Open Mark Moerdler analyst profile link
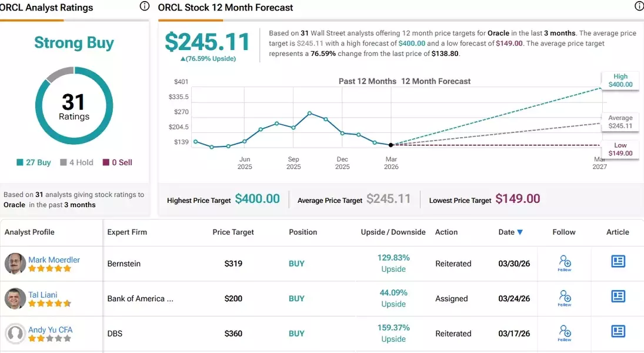Screen dimensions: 644x353 (x=54, y=259)
